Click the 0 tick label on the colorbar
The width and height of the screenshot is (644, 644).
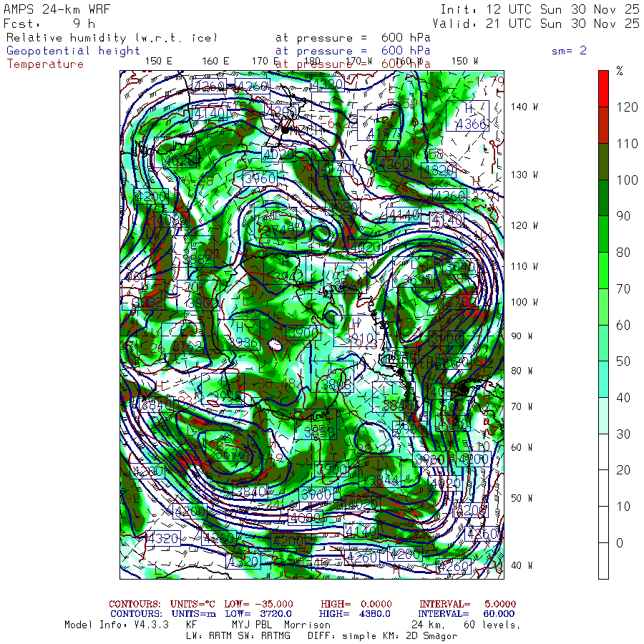tap(620, 543)
